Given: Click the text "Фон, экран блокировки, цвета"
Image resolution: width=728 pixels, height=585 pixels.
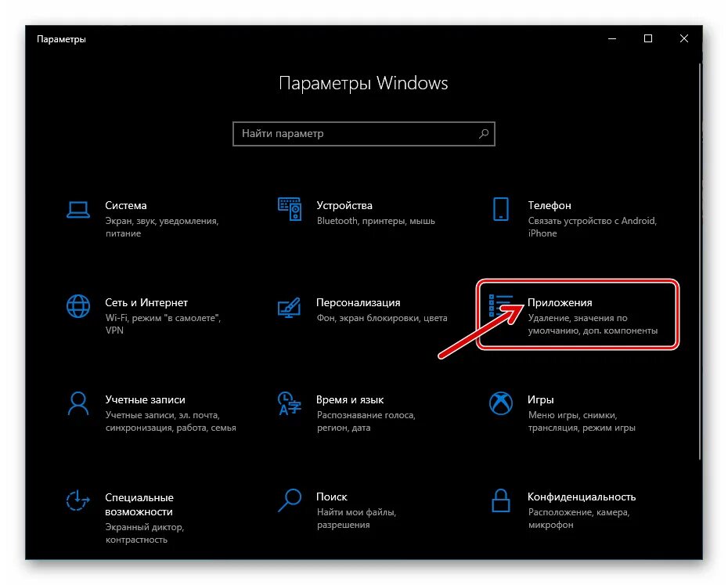Looking at the screenshot, I should [382, 318].
